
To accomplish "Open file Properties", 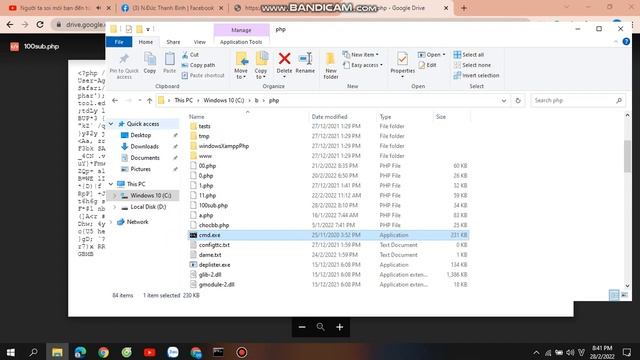I will [x=402, y=64].
